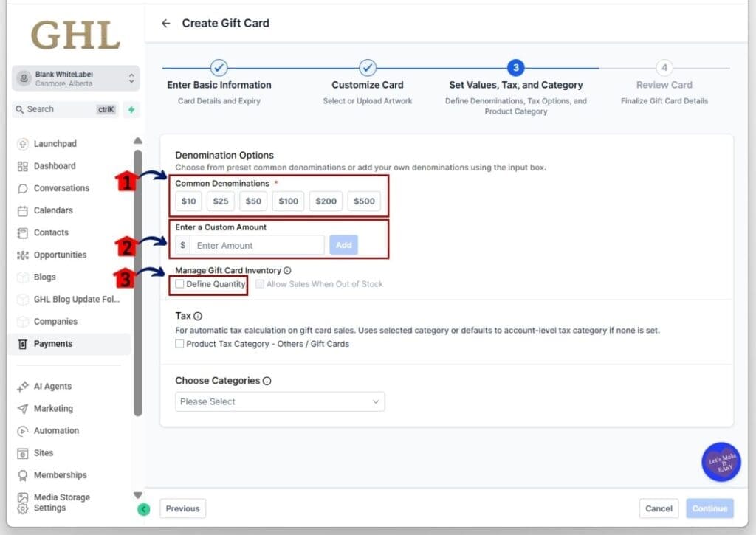Open Conversations in the sidebar menu
The height and width of the screenshot is (535, 756).
coord(61,188)
